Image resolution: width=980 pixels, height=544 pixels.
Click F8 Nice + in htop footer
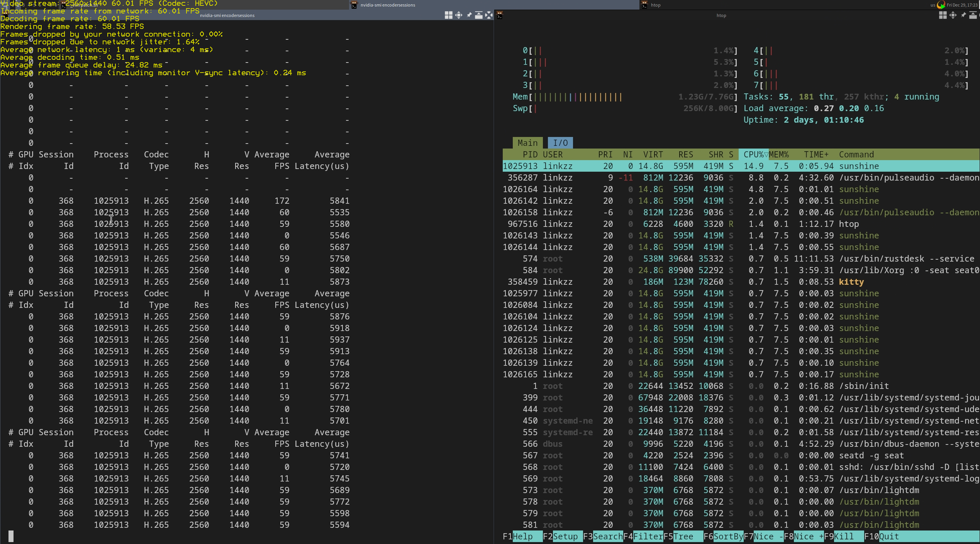(804, 536)
